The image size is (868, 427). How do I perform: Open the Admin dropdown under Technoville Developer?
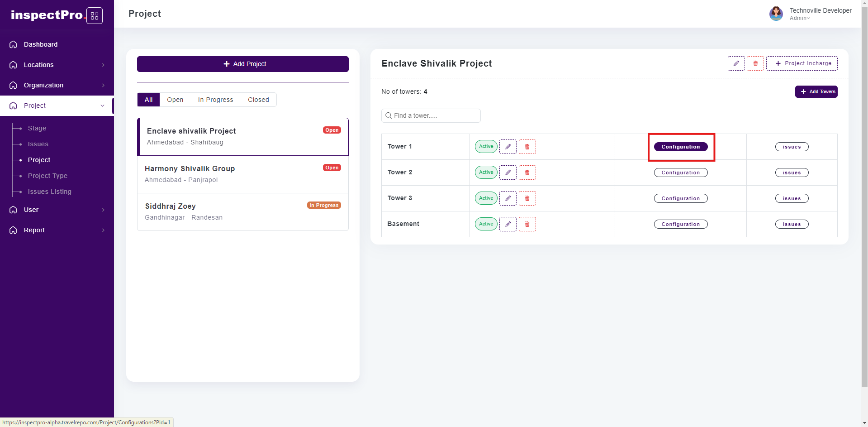pyautogui.click(x=800, y=18)
